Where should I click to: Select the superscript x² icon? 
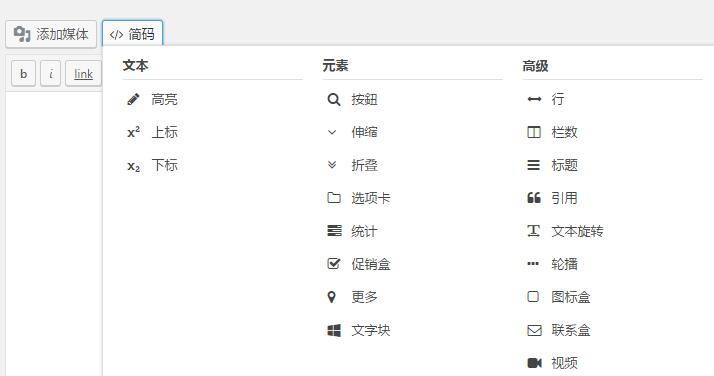click(133, 132)
